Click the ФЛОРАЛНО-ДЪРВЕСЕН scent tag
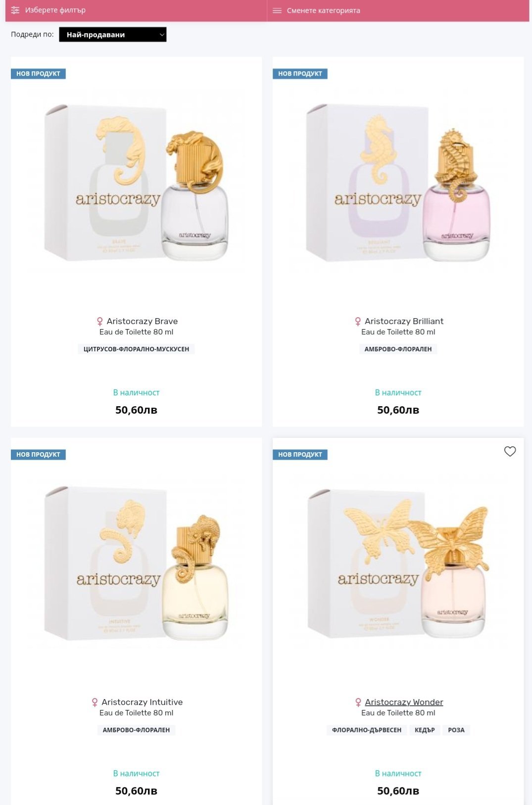The height and width of the screenshot is (805, 532). coord(367,730)
